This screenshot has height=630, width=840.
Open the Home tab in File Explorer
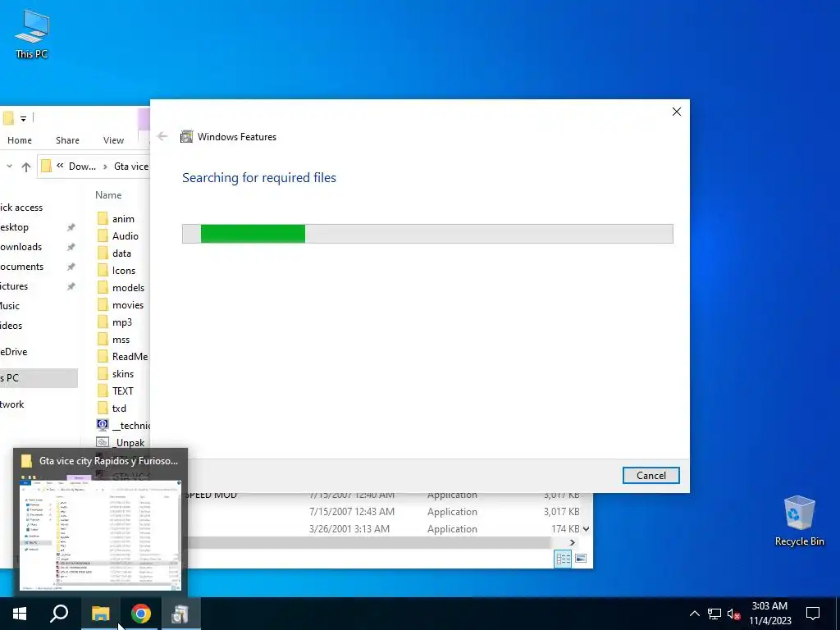coord(20,140)
